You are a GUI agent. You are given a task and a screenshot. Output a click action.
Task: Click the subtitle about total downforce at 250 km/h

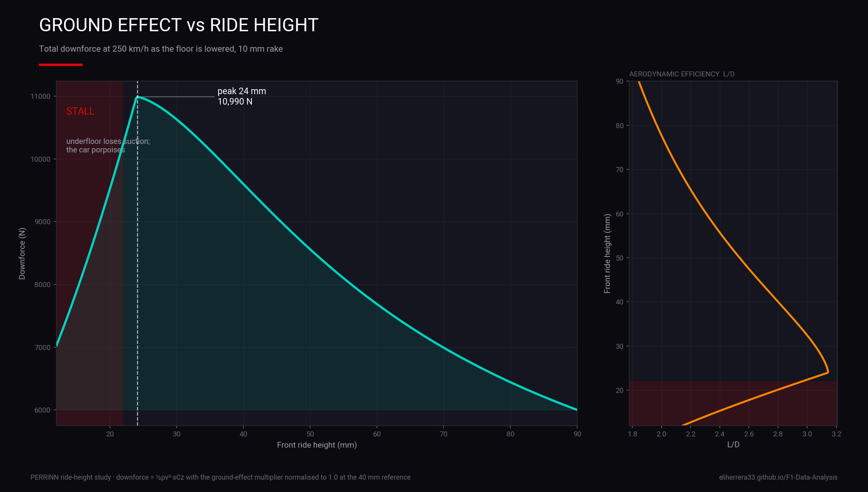(x=161, y=49)
